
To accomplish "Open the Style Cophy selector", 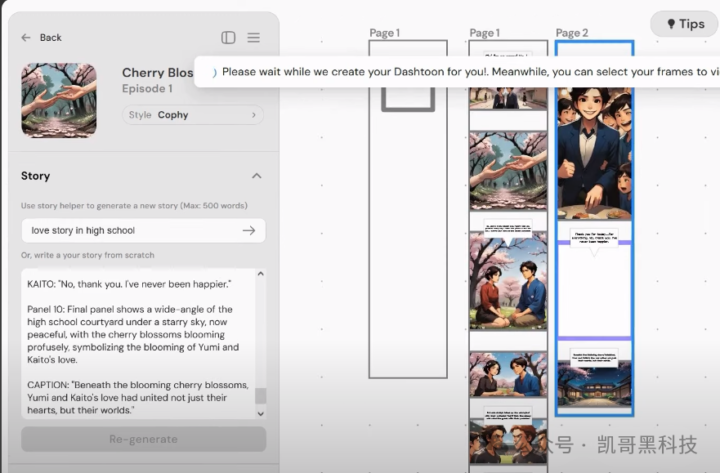I will click(192, 115).
